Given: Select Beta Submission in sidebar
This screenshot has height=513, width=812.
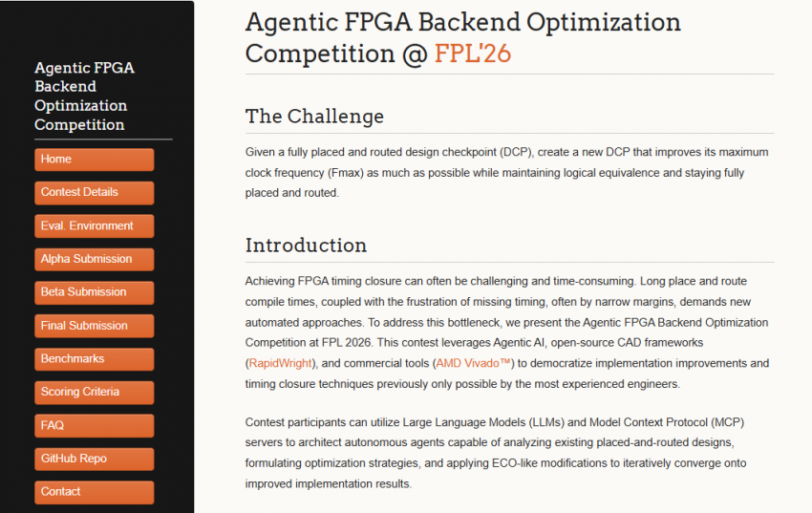Looking at the screenshot, I should pos(94,292).
